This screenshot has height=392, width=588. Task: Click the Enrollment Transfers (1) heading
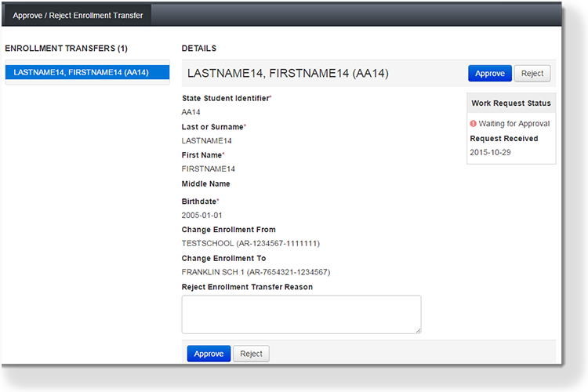(x=66, y=49)
